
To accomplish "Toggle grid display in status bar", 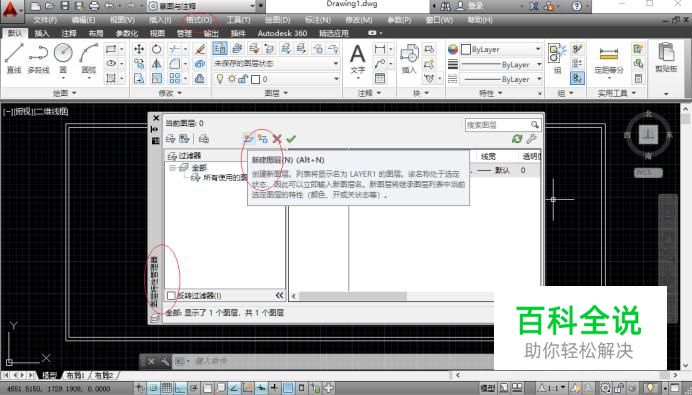I will pos(167,388).
